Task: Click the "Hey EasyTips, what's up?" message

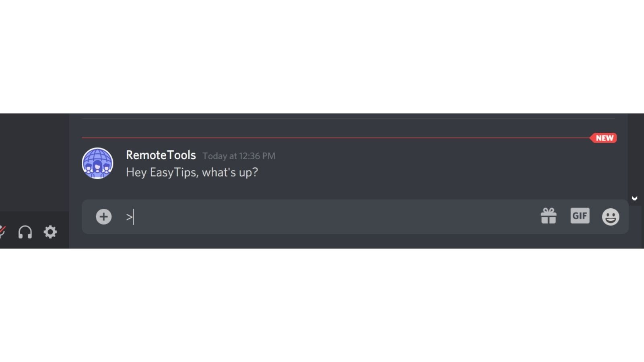Action: coord(192,173)
